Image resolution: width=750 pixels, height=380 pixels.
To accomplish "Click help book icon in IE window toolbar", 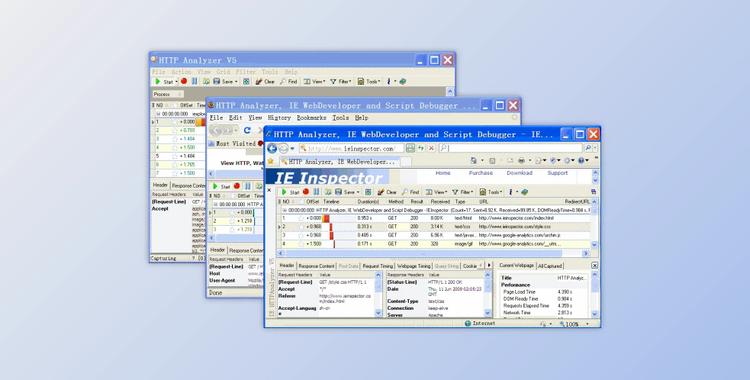I will 525,192.
